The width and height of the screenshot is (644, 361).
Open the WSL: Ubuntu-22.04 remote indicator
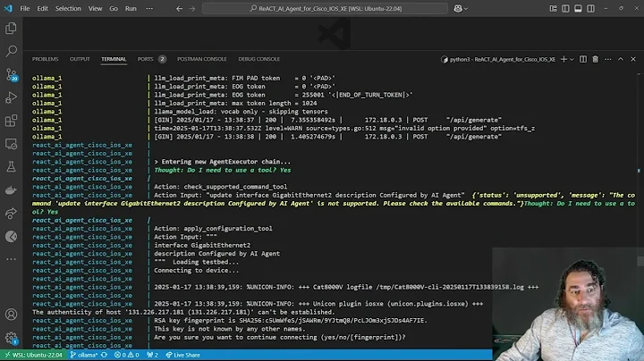pos(33,355)
